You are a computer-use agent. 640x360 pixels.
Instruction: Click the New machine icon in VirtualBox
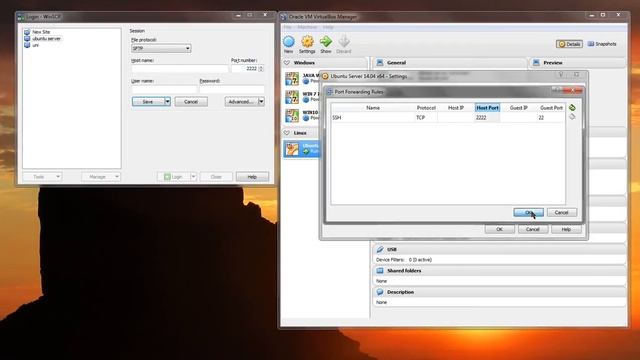point(289,42)
